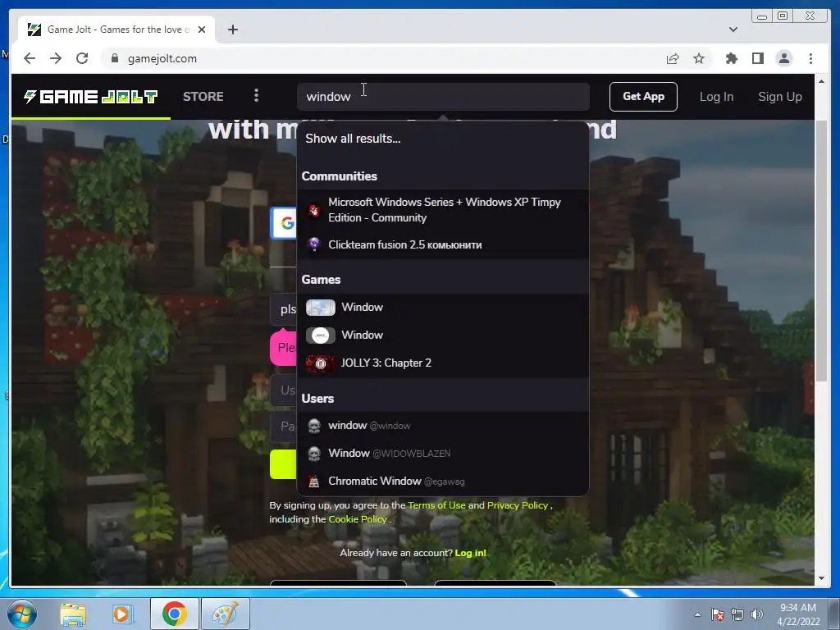Open a new browser tab

click(x=232, y=30)
